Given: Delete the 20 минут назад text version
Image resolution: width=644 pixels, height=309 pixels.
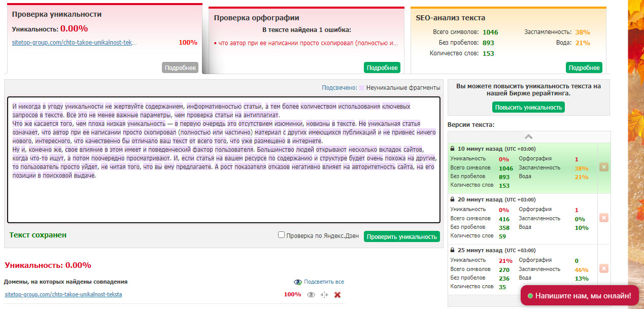Looking at the screenshot, I should (x=603, y=218).
